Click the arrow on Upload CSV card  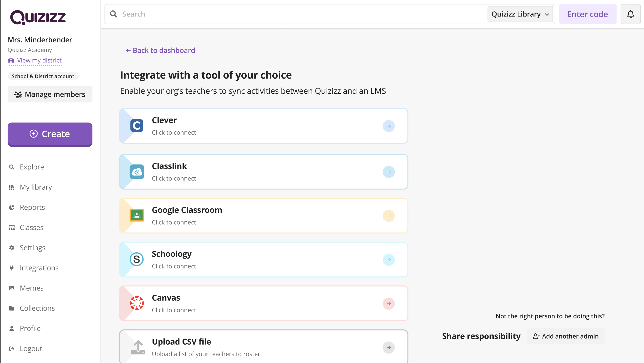coord(389,348)
